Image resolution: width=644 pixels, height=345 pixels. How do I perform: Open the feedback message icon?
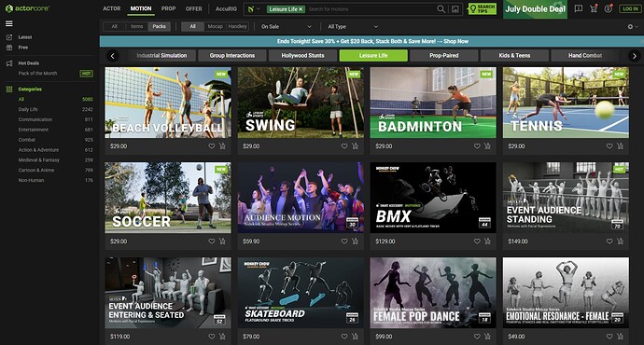tap(579, 8)
